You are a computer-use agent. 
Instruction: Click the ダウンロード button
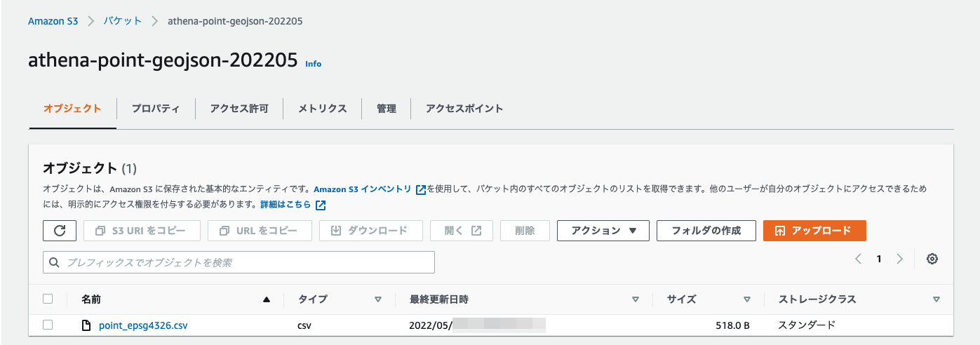pyautogui.click(x=371, y=231)
